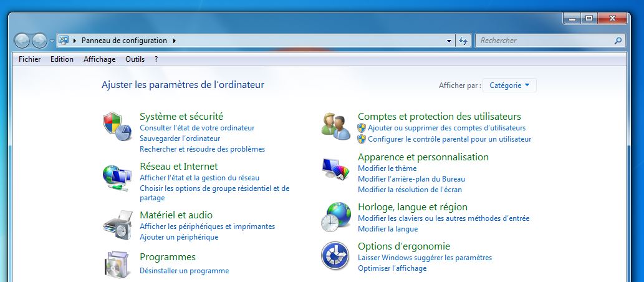Open the Fichier menu
This screenshot has height=282, width=644.
(x=29, y=59)
